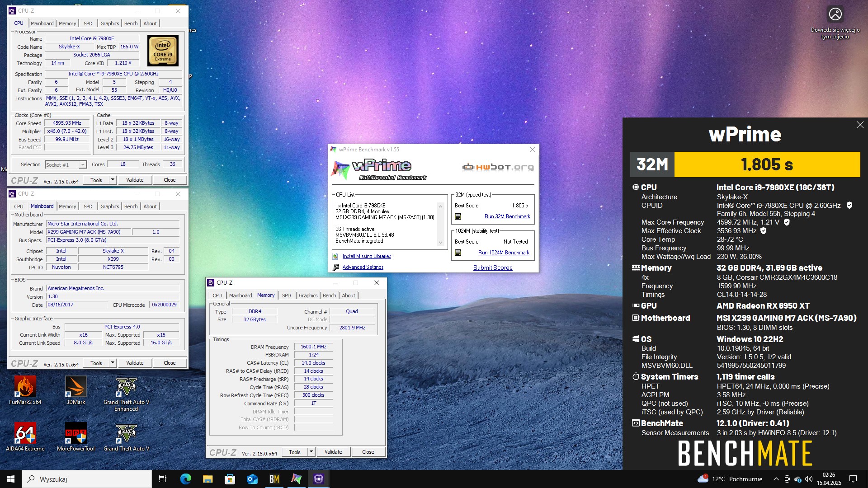Click floppy save icon beside Run 32M Benchmark

coord(458,217)
